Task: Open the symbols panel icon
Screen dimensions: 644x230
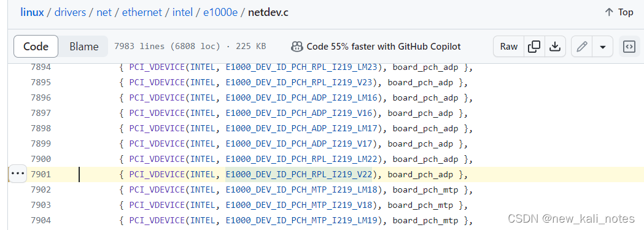Action: (x=629, y=47)
